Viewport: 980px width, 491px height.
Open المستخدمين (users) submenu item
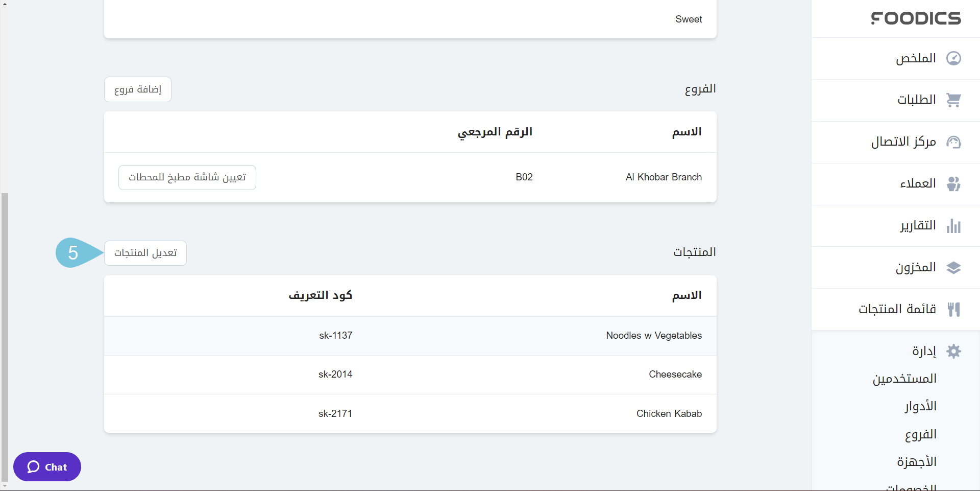(x=904, y=379)
